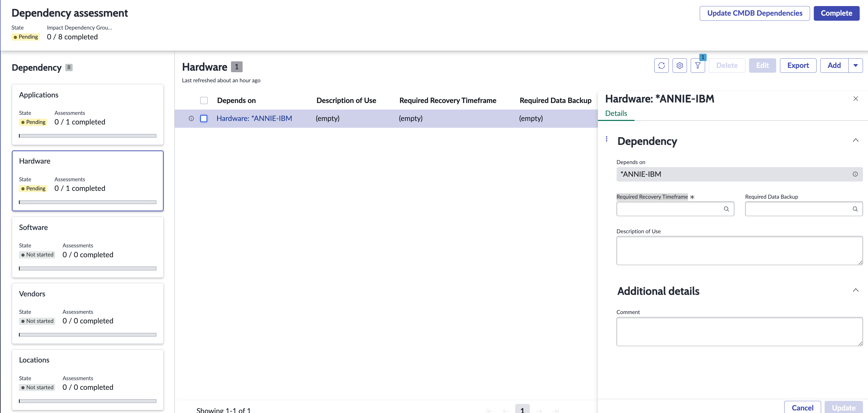Mark assessment as Complete
The width and height of the screenshot is (868, 413).
tap(836, 13)
